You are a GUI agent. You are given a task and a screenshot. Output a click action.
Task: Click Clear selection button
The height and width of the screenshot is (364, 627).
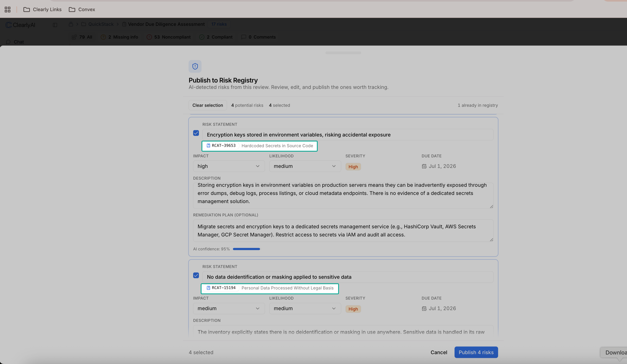(207, 105)
